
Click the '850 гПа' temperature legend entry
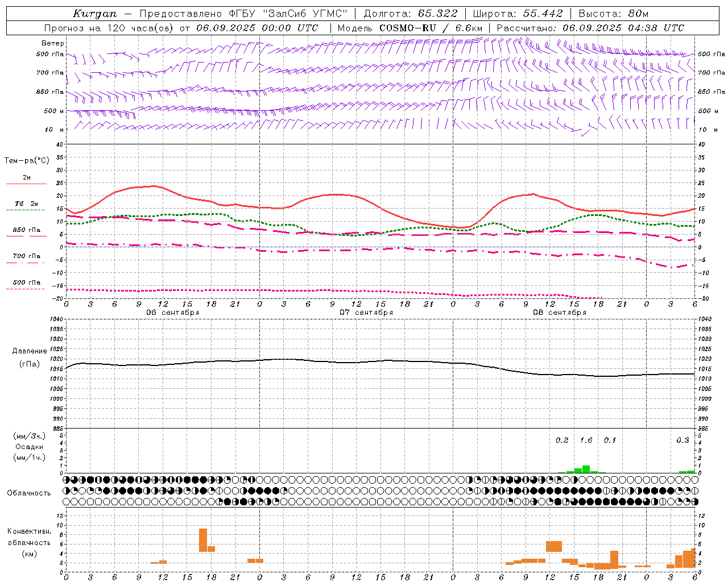(26, 230)
